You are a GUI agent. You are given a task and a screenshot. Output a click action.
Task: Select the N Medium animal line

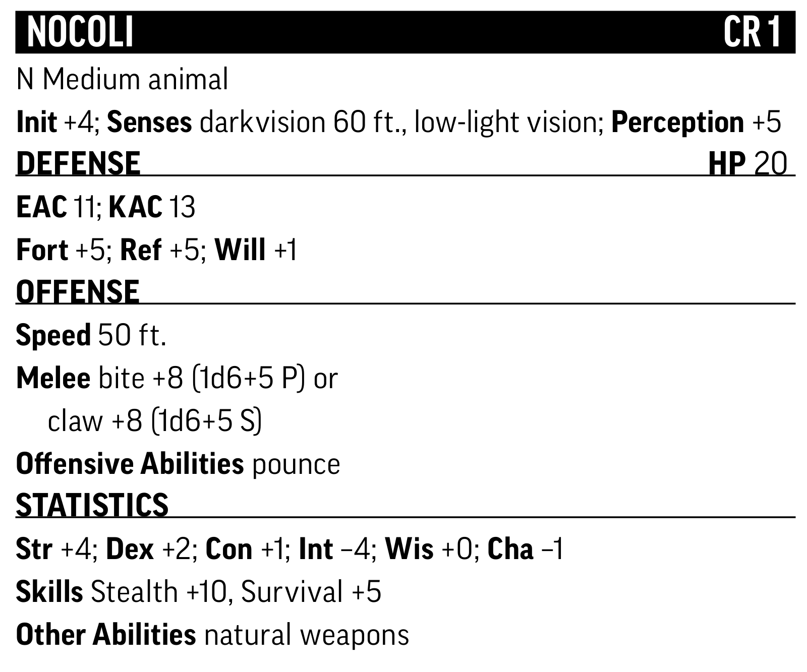[x=122, y=80]
